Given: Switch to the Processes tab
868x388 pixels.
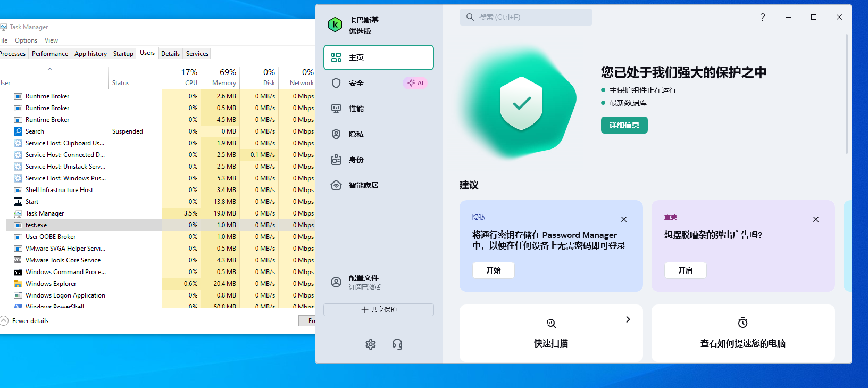Looking at the screenshot, I should (x=13, y=54).
